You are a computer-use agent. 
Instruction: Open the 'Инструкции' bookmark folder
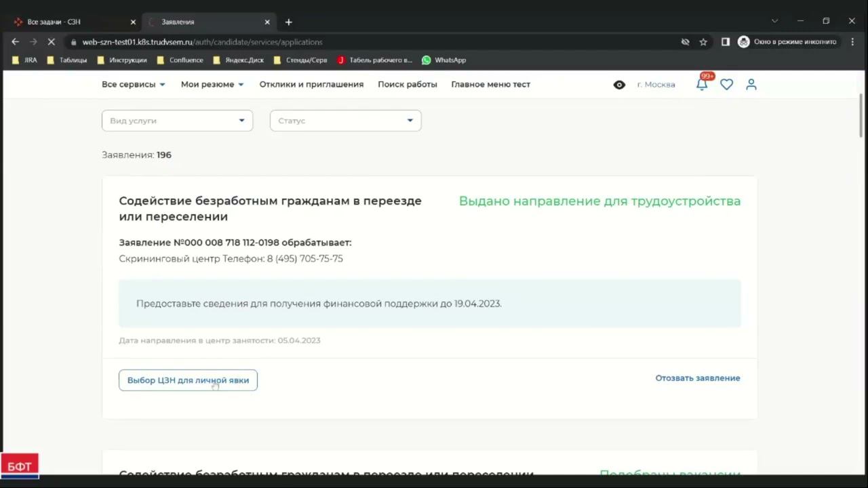[122, 60]
